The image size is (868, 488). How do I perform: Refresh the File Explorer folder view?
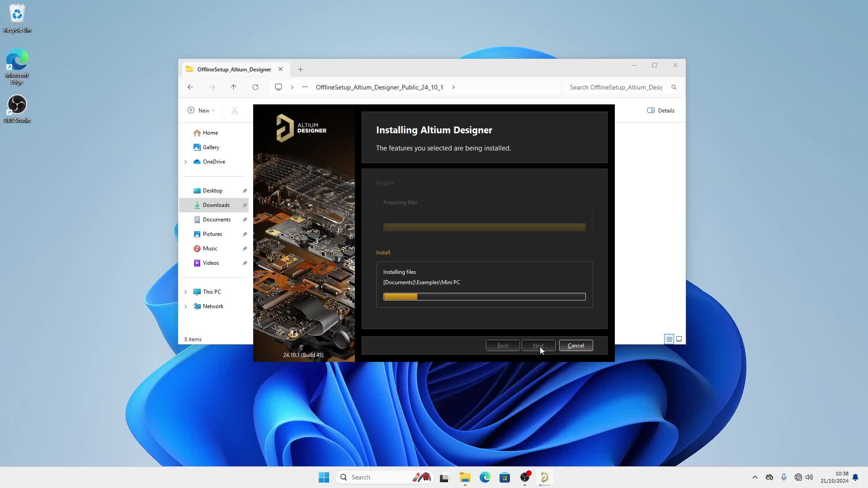(255, 87)
